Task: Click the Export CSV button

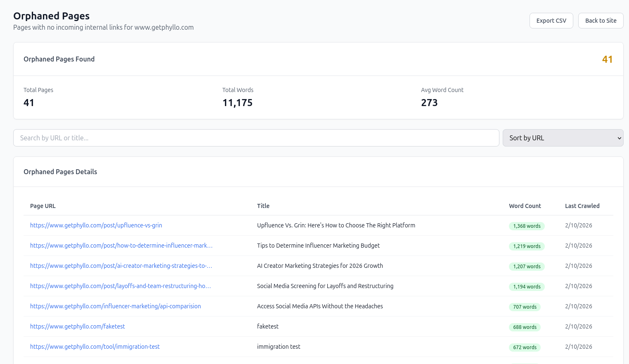Action: coord(551,20)
